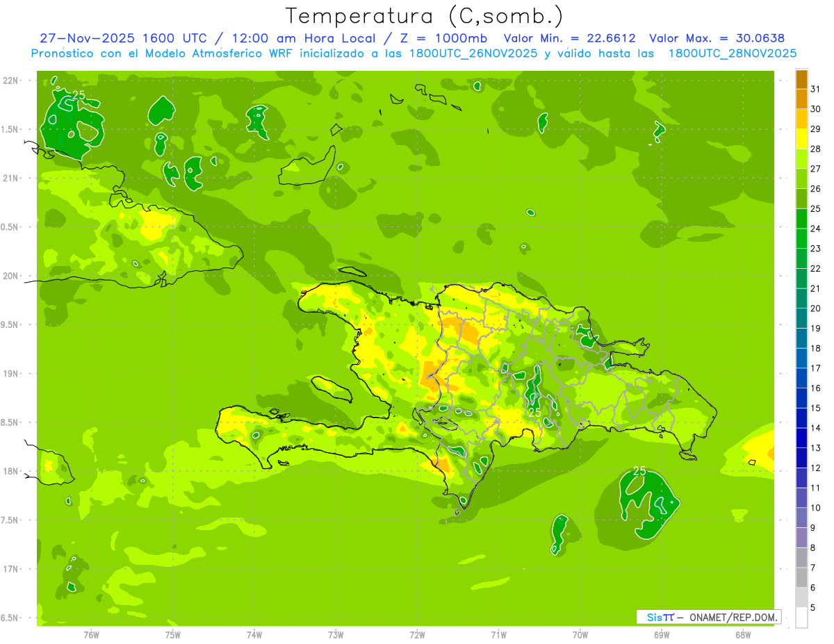The width and height of the screenshot is (834, 644).
Task: Click the color scale label "28"
Action: coord(816,149)
